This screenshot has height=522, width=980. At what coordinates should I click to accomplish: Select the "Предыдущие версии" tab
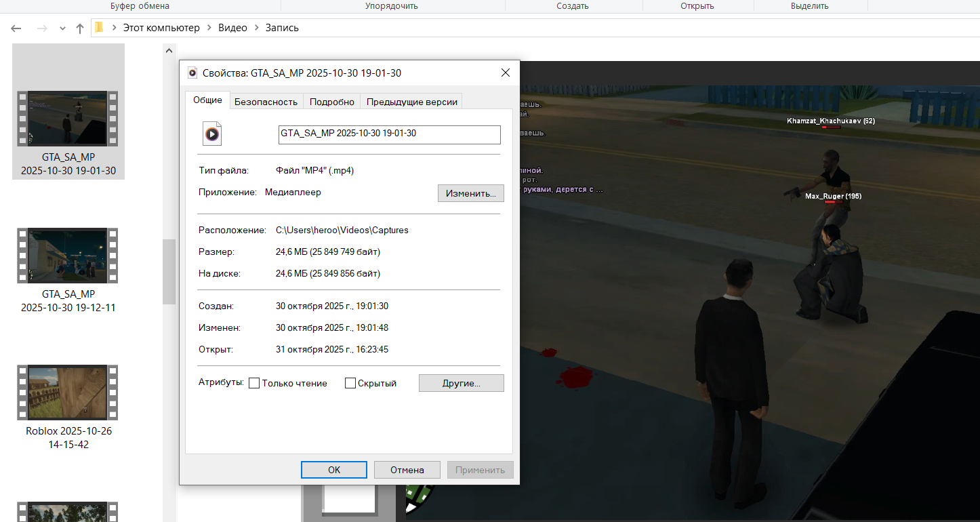[412, 102]
